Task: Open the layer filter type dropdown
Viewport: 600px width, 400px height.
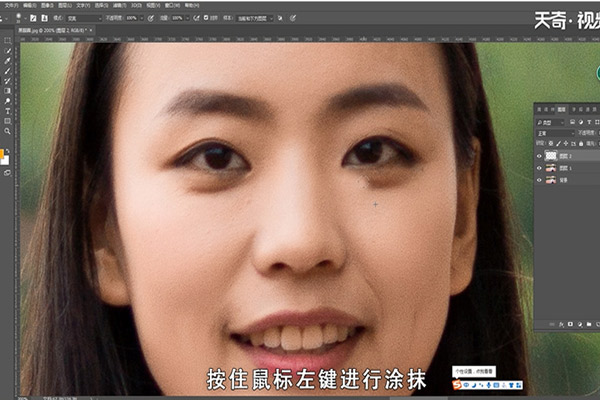Action: (x=551, y=122)
